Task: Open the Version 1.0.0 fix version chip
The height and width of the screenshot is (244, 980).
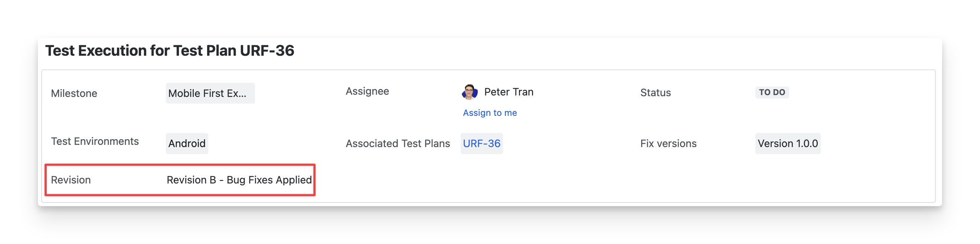Action: tap(787, 143)
